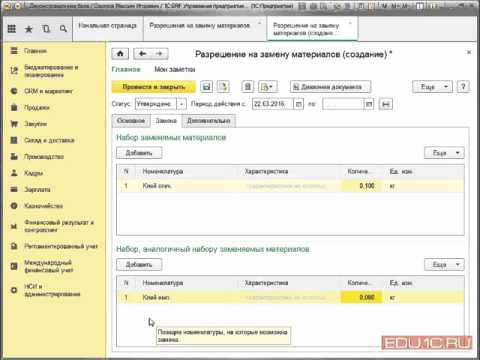Viewport: 480px width, 360px height.
Task: Post document icon next to save
Action: click(x=223, y=87)
